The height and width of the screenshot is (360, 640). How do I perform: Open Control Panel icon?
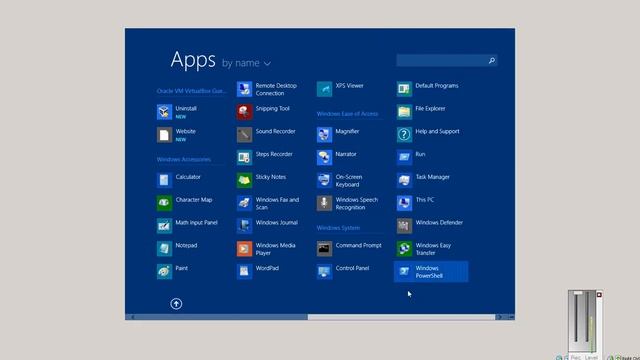pos(324,271)
